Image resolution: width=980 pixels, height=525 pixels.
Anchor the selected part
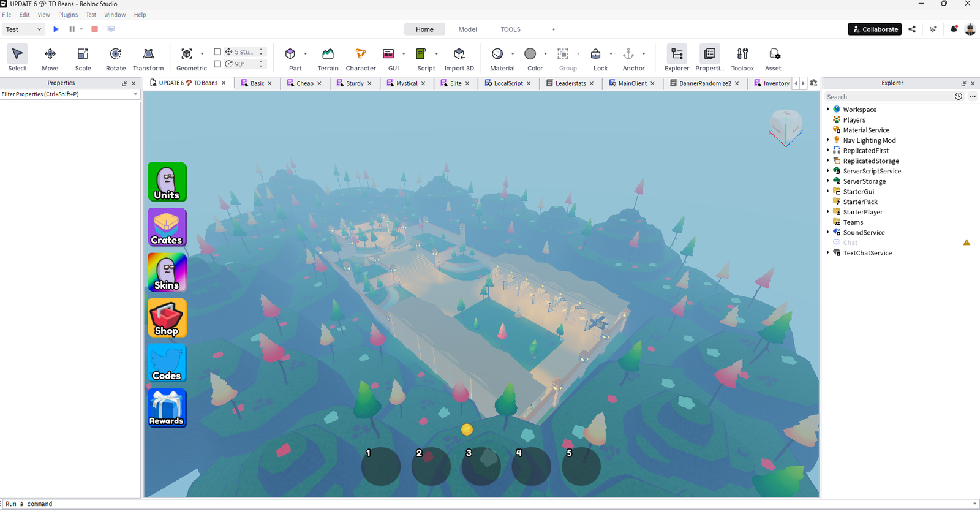click(628, 54)
